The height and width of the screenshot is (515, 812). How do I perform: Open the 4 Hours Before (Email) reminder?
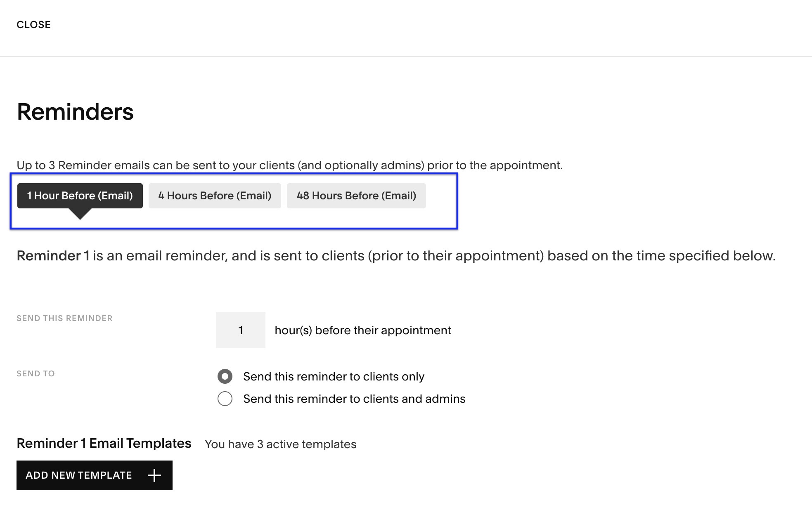point(214,196)
